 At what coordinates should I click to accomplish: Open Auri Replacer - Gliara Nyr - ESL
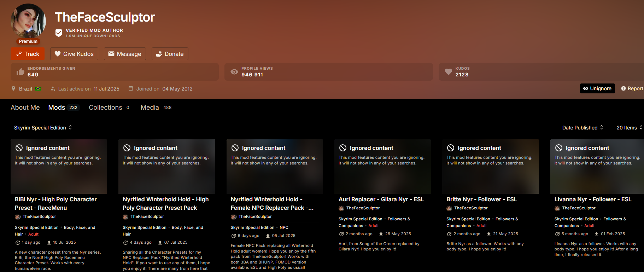point(381,199)
